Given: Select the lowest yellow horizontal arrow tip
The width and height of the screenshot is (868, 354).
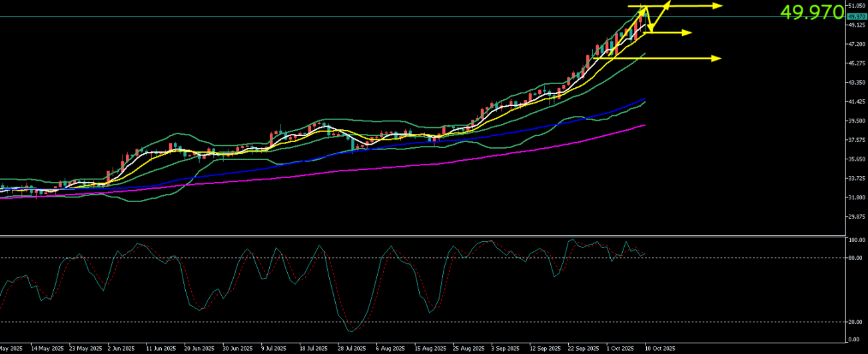Looking at the screenshot, I should pos(717,59).
